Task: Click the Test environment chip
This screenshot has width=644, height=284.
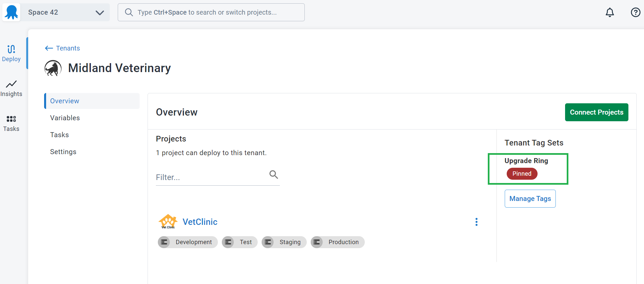Action: click(x=240, y=242)
